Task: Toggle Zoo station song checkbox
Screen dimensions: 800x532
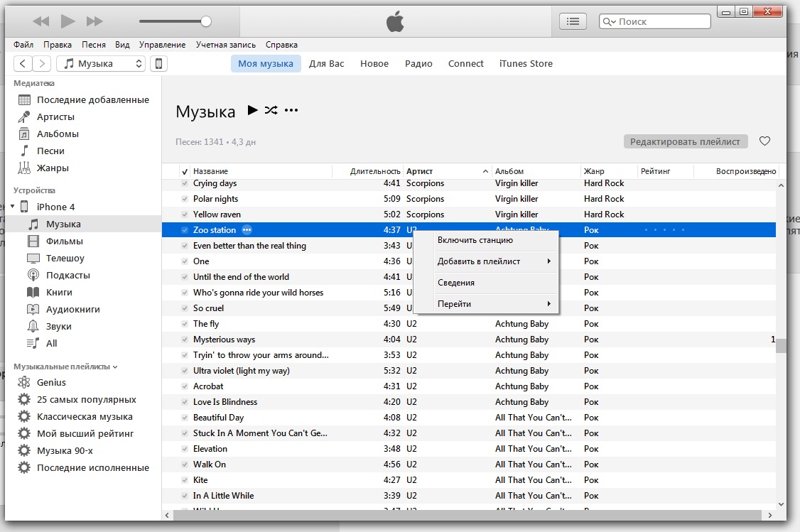Action: tap(185, 230)
